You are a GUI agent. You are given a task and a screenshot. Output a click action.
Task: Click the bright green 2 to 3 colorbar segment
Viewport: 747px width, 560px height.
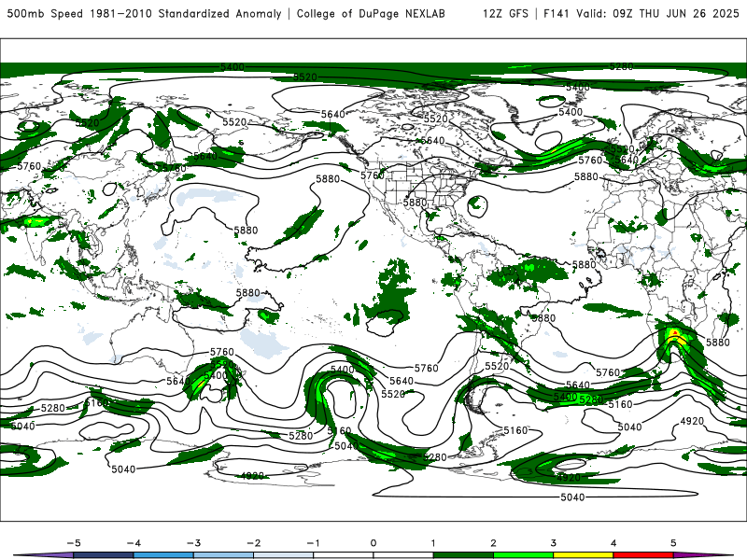click(523, 555)
